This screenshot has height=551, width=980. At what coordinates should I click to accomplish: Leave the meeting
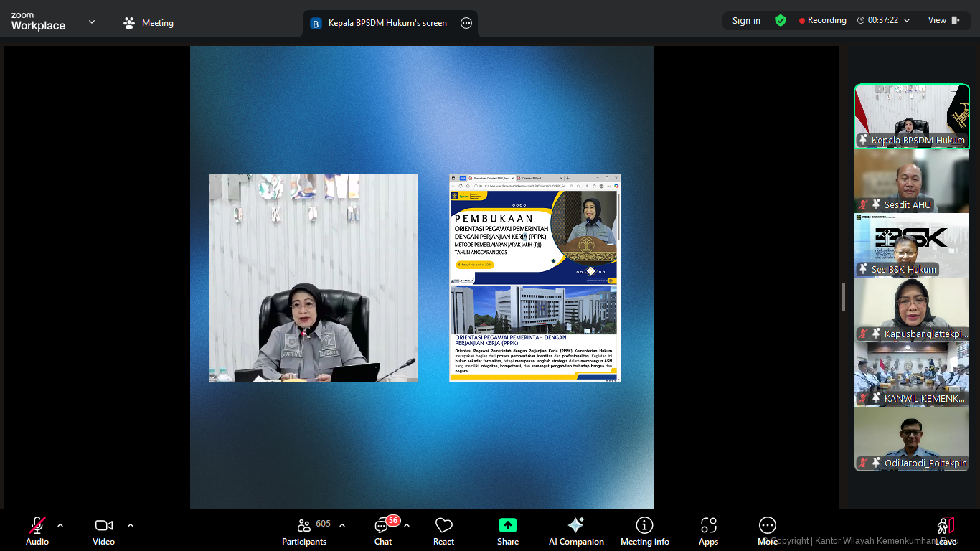[945, 531]
